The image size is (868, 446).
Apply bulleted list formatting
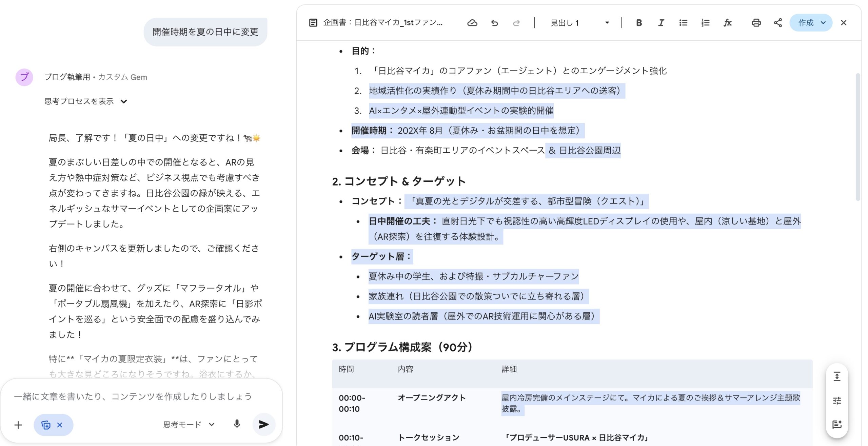point(683,23)
